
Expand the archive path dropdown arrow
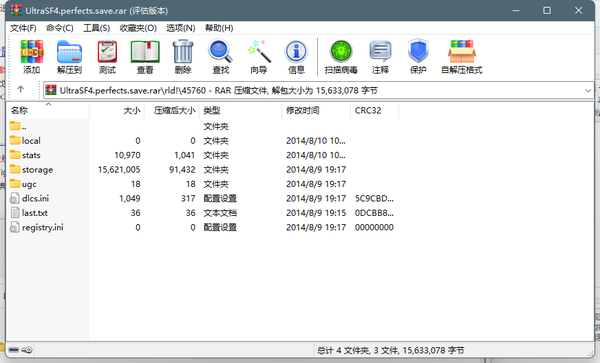point(588,91)
